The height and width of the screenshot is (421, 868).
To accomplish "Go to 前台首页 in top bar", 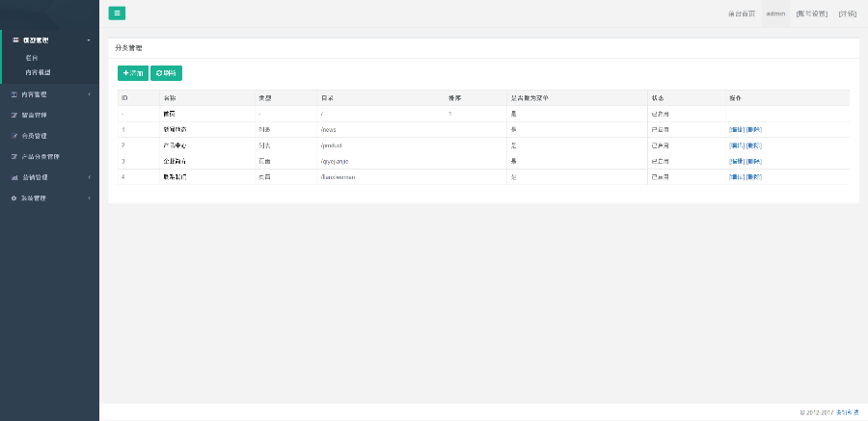I will [x=742, y=13].
